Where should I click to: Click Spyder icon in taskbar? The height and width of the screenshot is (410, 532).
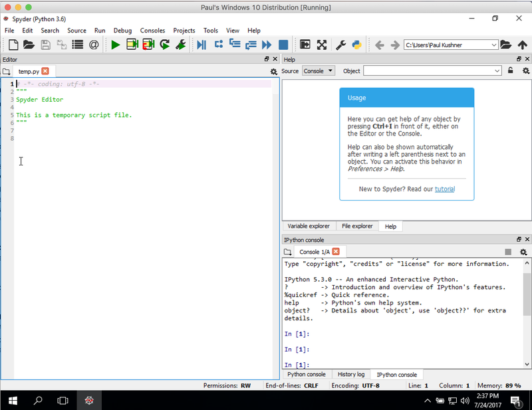[x=89, y=401]
